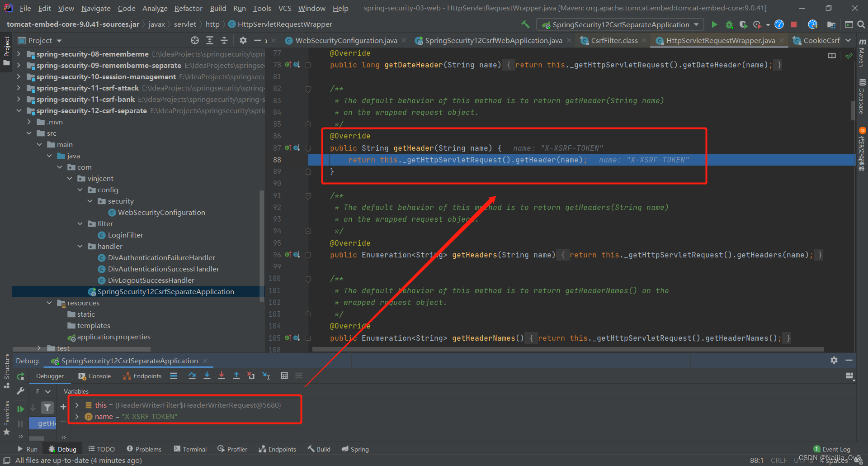Open Search Everywhere magnifier icon
868x466 pixels.
861,24
